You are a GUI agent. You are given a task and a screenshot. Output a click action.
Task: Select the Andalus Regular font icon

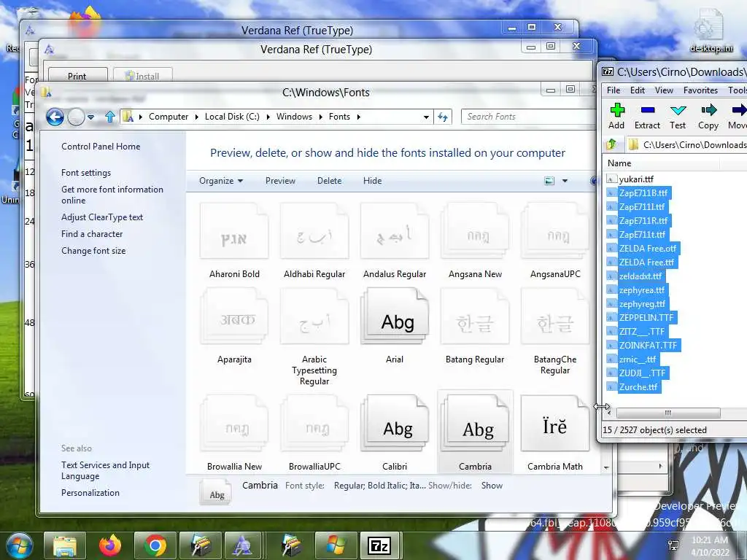(x=395, y=231)
